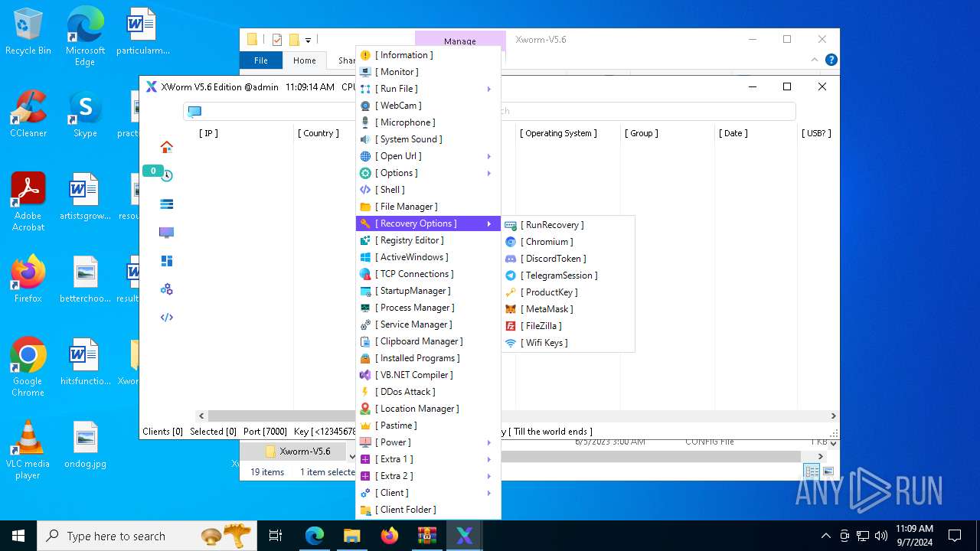Click the Installed Programs icon
Viewport: 980px width, 551px height.
pos(366,358)
